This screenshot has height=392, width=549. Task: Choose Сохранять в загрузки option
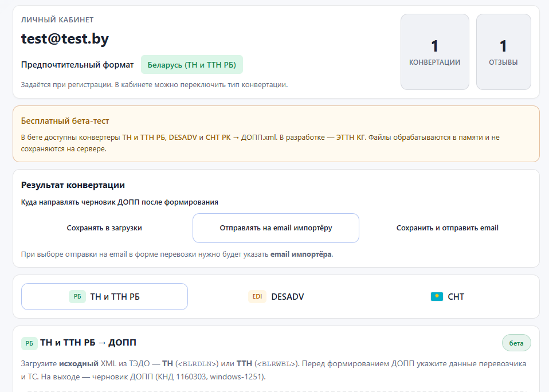[104, 228]
